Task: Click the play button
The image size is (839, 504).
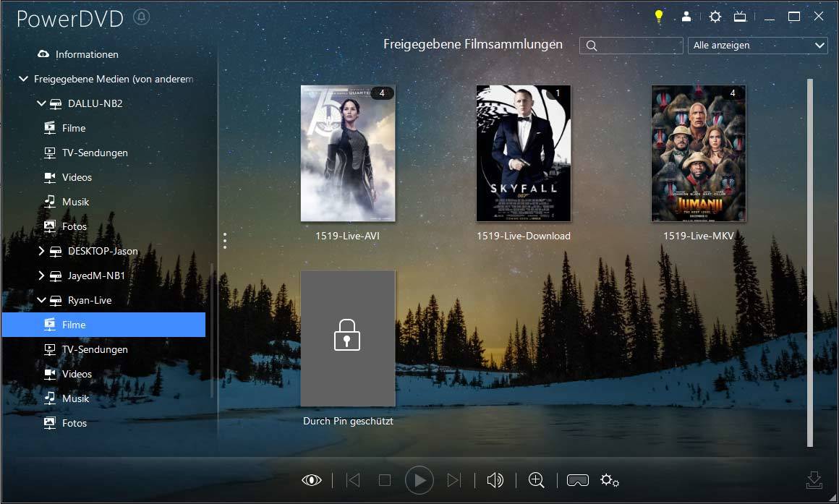Action: 419,480
